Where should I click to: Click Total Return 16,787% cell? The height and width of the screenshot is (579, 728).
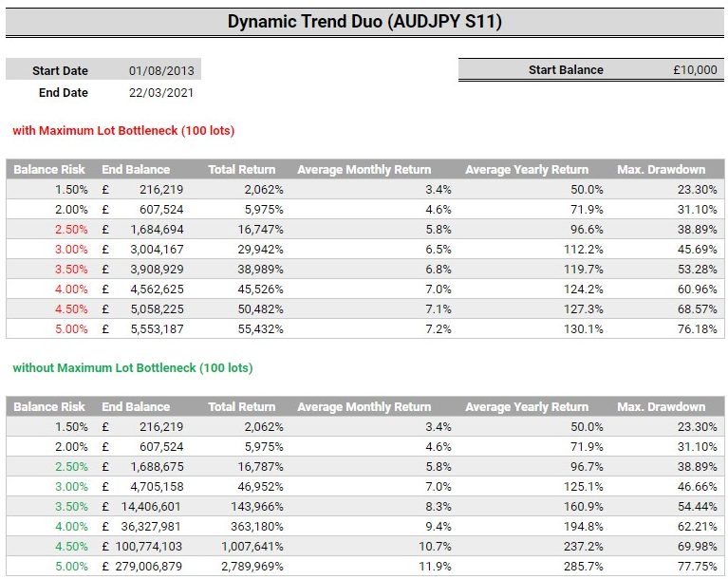pos(260,467)
